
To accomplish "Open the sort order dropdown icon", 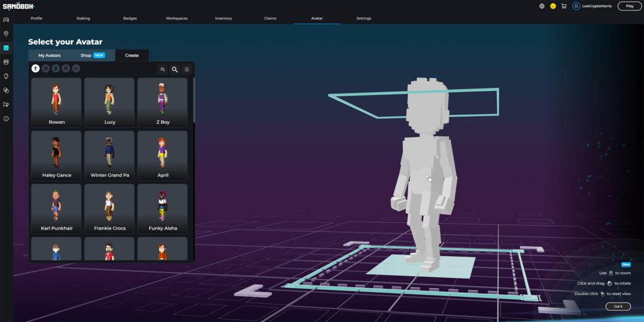I will click(163, 69).
